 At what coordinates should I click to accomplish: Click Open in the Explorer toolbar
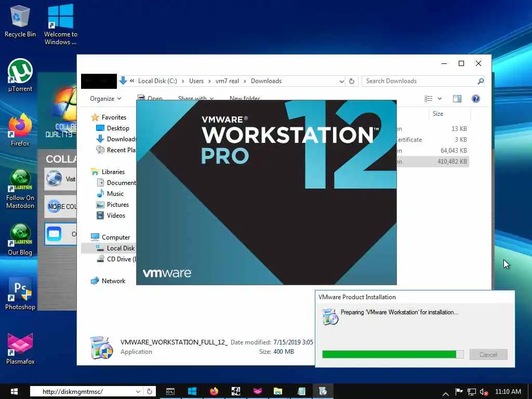click(150, 98)
